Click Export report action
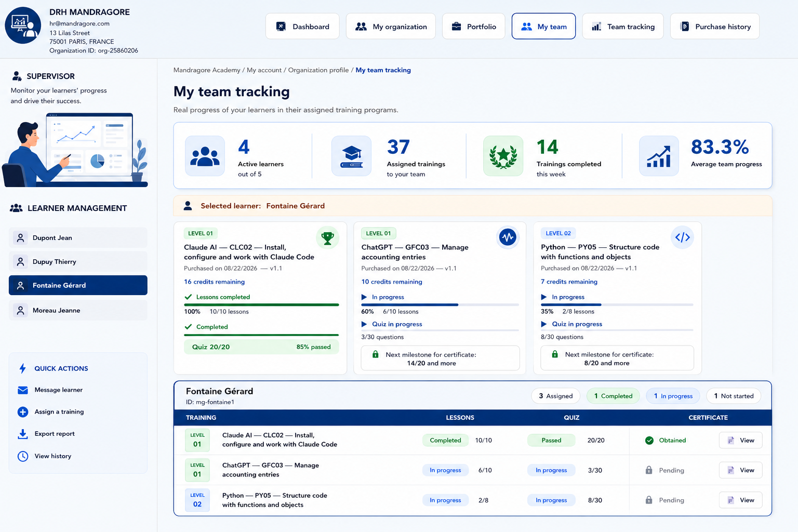 pos(55,434)
